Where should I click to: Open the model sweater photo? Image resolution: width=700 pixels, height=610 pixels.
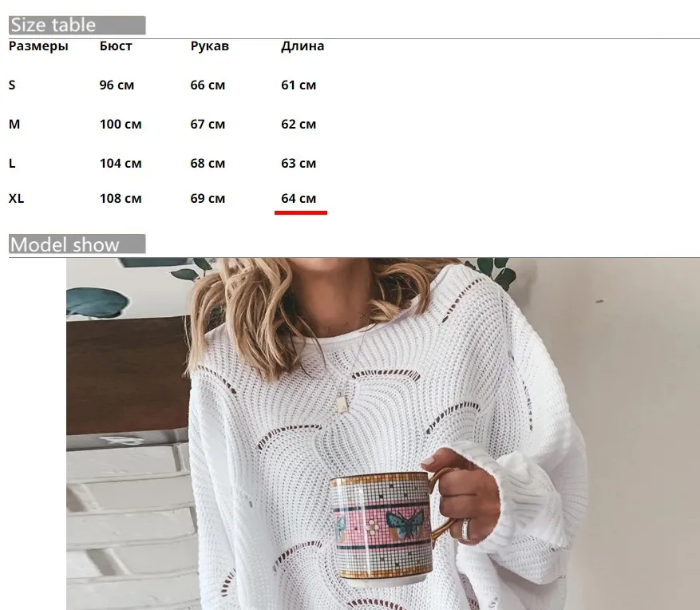[383, 434]
